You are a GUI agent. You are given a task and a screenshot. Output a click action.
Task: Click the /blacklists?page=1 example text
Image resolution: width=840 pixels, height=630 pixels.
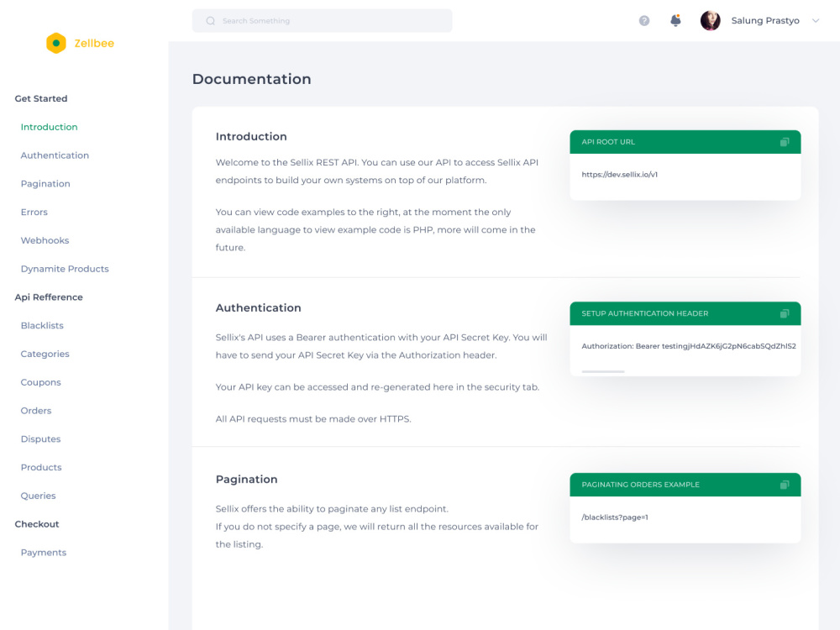click(615, 517)
